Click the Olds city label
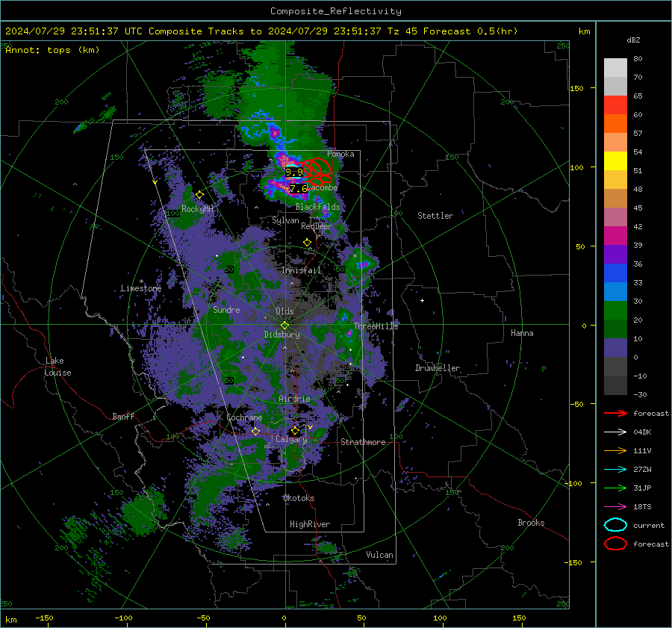Screen dimensions: 672x628 coord(284,311)
